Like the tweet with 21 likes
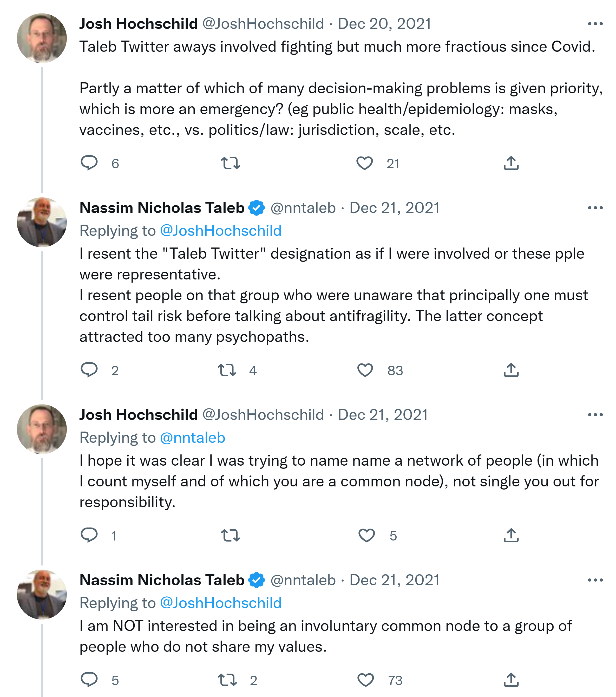 (x=364, y=163)
